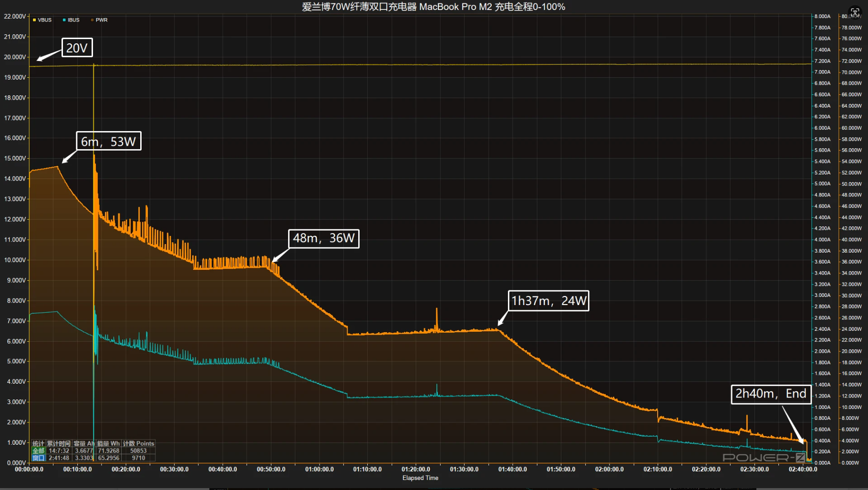This screenshot has height=490, width=868.
Task: Click the 71.9268 energy value cell
Action: pos(109,450)
